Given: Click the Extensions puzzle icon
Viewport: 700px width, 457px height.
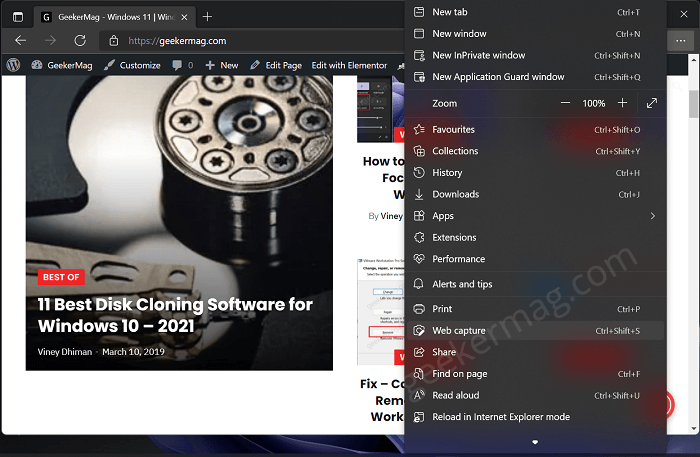Looking at the screenshot, I should [419, 237].
